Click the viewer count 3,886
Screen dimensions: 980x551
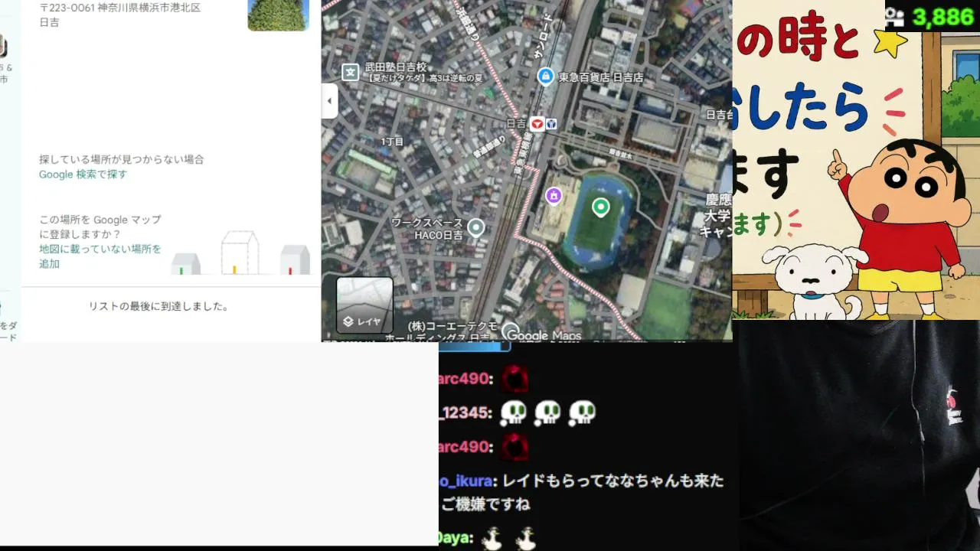(943, 18)
